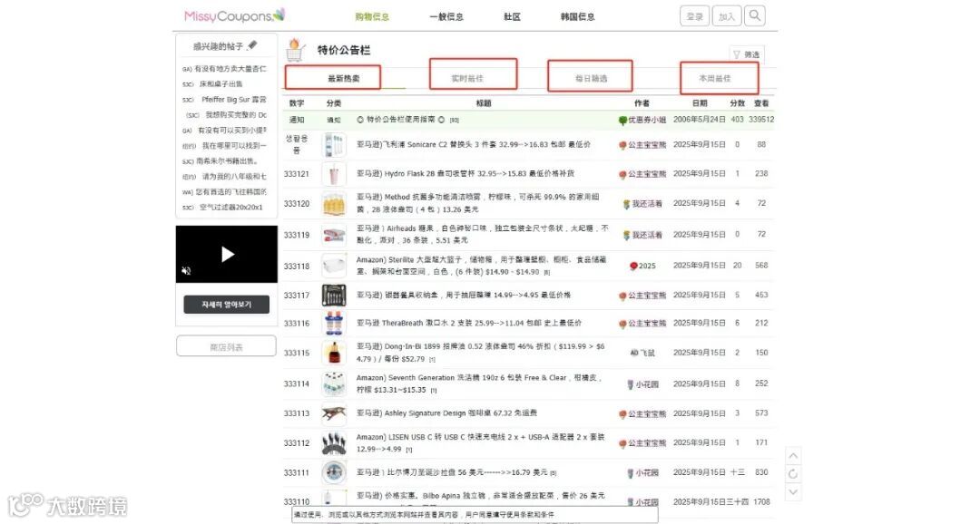Open the 比尔博刀圣诞沙拉盘 post
Viewport: 980px width, 524px height.
[452, 472]
